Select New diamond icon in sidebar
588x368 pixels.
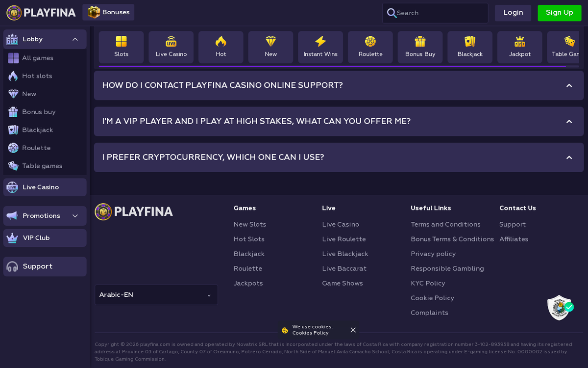13,94
